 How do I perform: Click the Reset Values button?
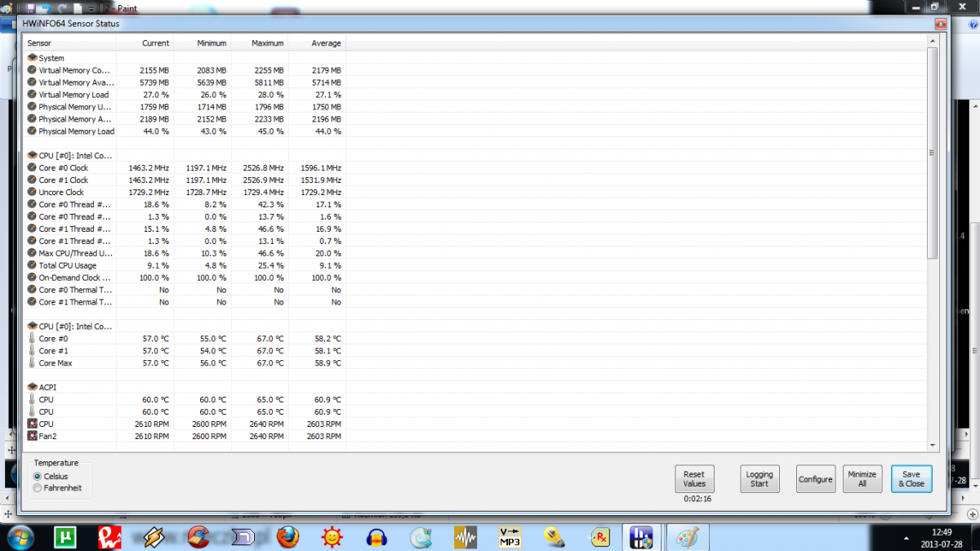tap(694, 479)
